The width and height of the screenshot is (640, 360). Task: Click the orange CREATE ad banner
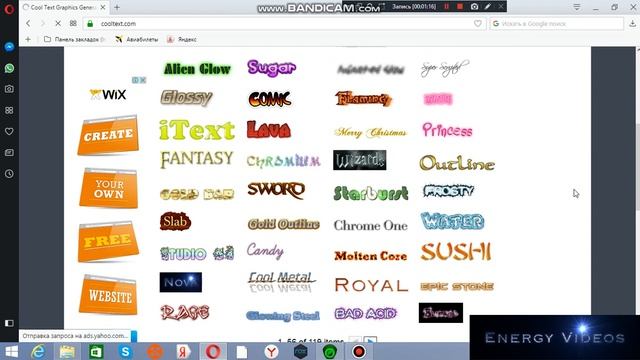(108, 135)
